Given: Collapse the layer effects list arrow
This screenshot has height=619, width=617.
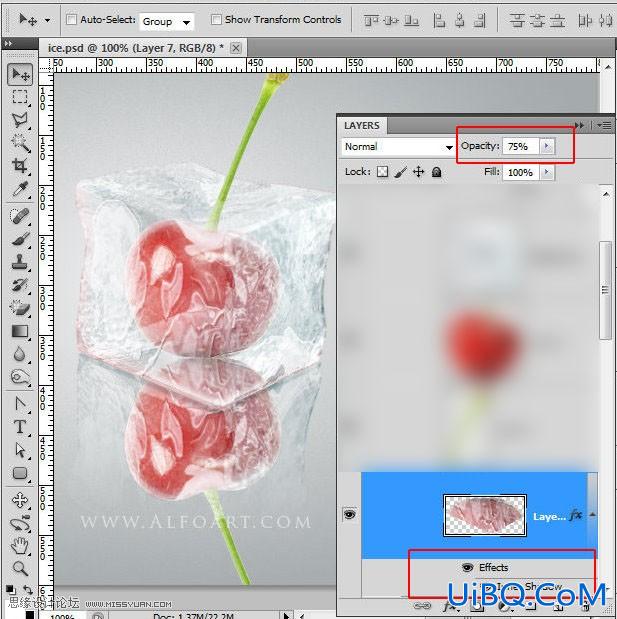Looking at the screenshot, I should pos(593,514).
